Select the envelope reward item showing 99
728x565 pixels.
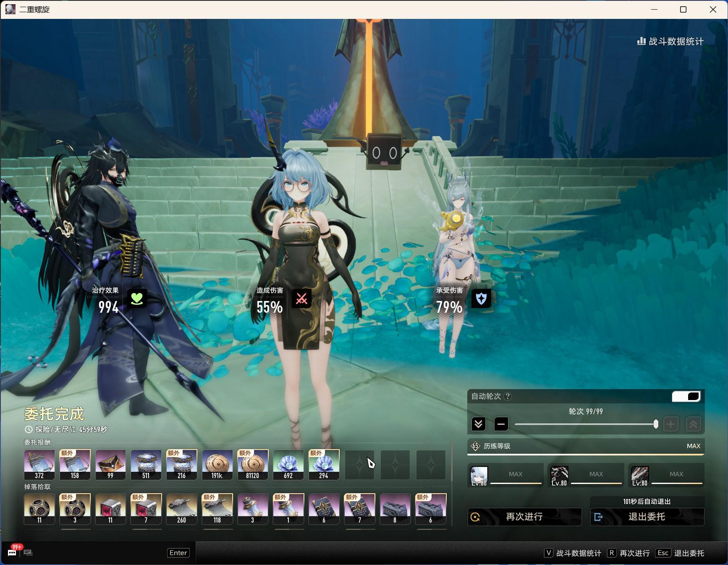(110, 464)
